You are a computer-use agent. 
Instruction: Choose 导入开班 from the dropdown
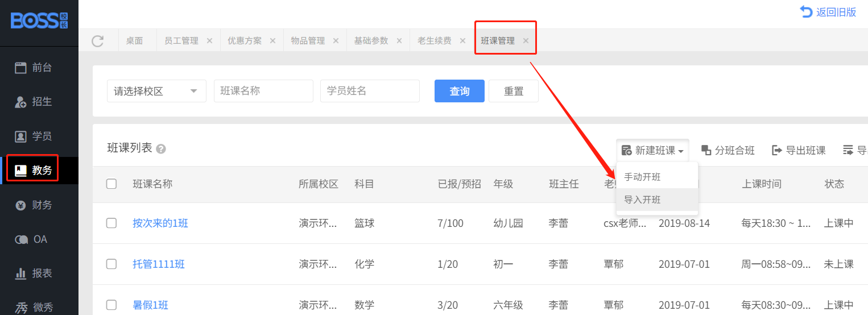point(643,200)
